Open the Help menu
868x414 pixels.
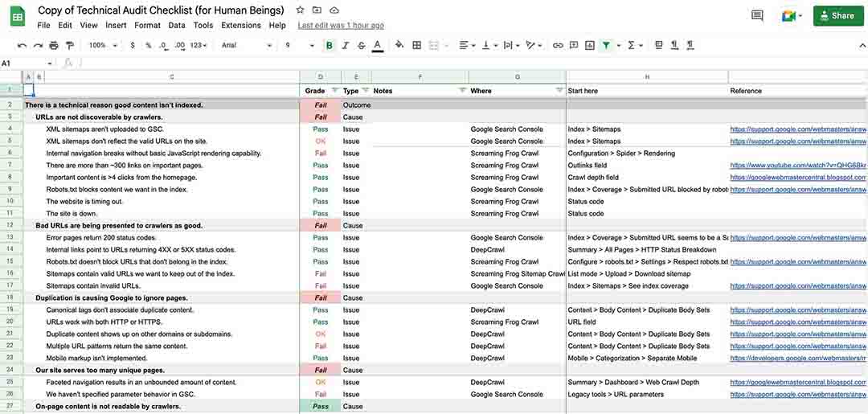pos(277,26)
